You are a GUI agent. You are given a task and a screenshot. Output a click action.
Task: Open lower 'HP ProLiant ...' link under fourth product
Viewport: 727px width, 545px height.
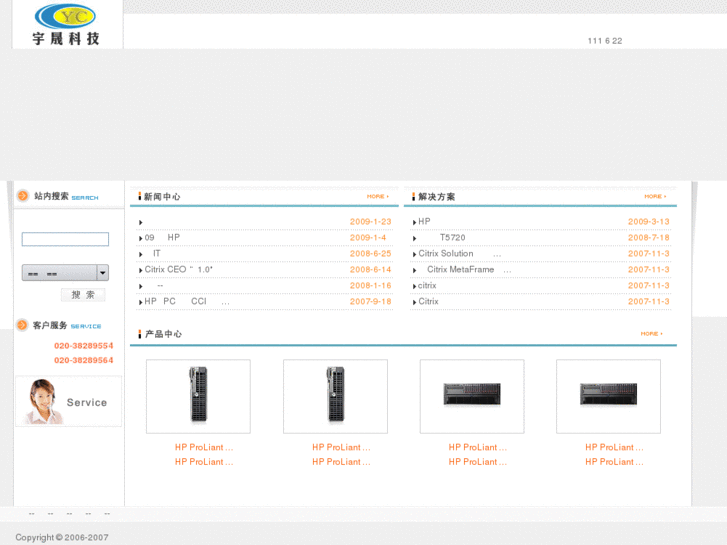[x=614, y=462]
